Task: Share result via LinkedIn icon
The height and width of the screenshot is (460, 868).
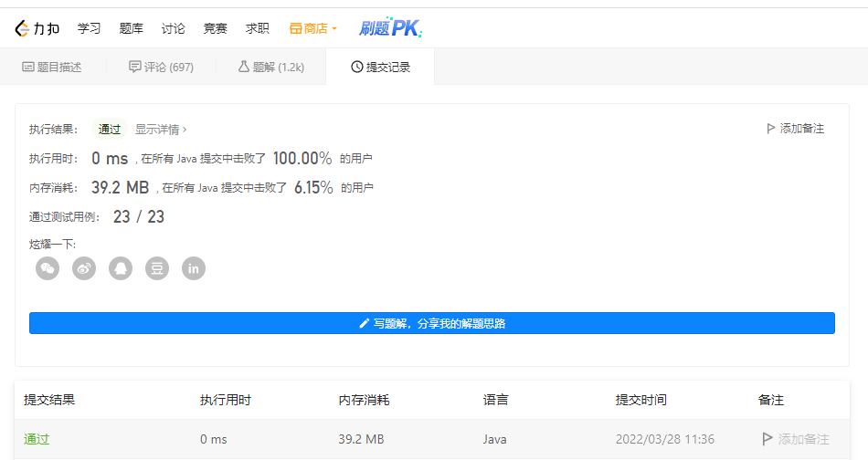Action: [x=194, y=268]
